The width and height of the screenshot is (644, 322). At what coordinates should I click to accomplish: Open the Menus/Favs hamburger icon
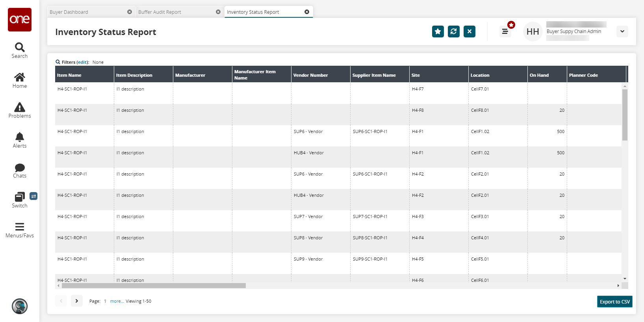point(20,227)
